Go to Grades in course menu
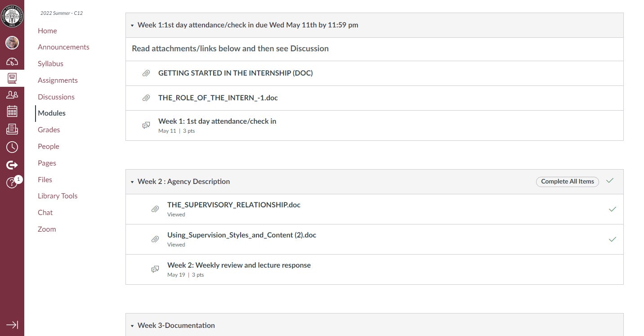This screenshot has height=336, width=644. [49, 130]
